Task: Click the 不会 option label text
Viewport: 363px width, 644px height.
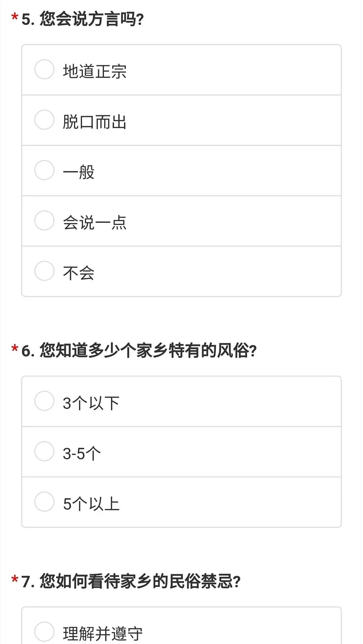Action: [x=79, y=273]
